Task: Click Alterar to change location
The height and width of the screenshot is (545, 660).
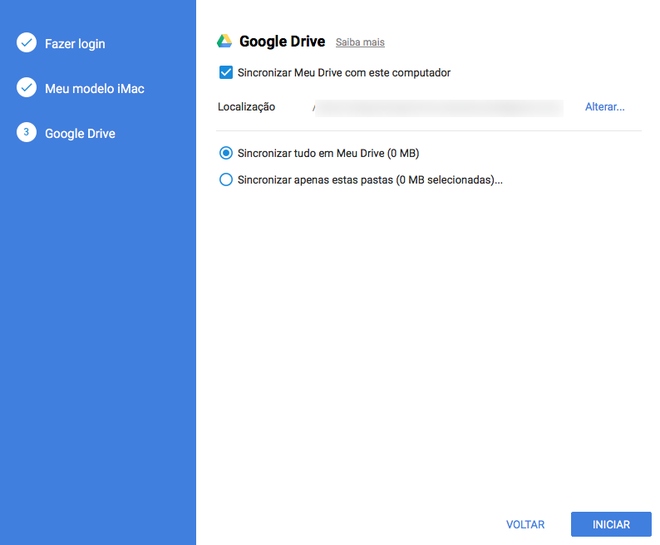Action: click(x=604, y=107)
